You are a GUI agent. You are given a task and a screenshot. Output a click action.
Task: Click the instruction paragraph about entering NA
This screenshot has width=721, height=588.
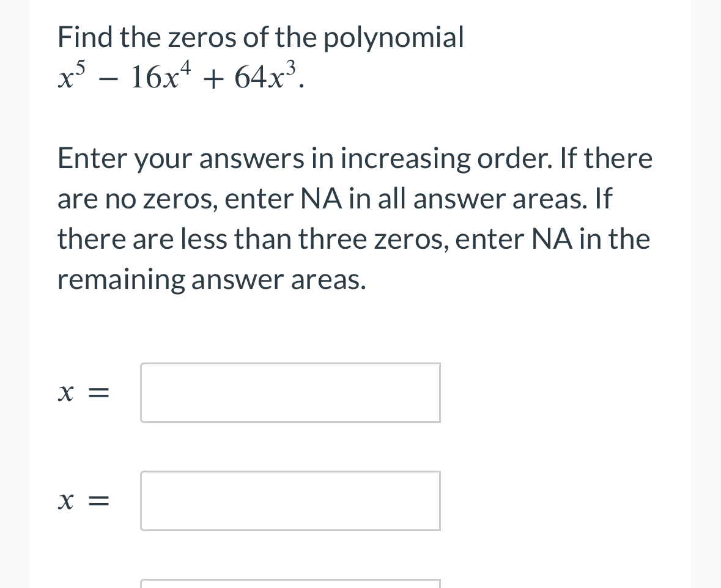(355, 218)
